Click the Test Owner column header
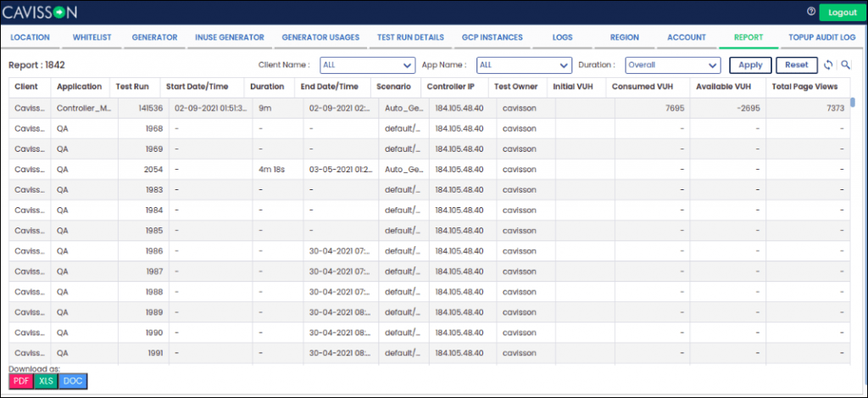This screenshot has height=398, width=868. (x=516, y=87)
